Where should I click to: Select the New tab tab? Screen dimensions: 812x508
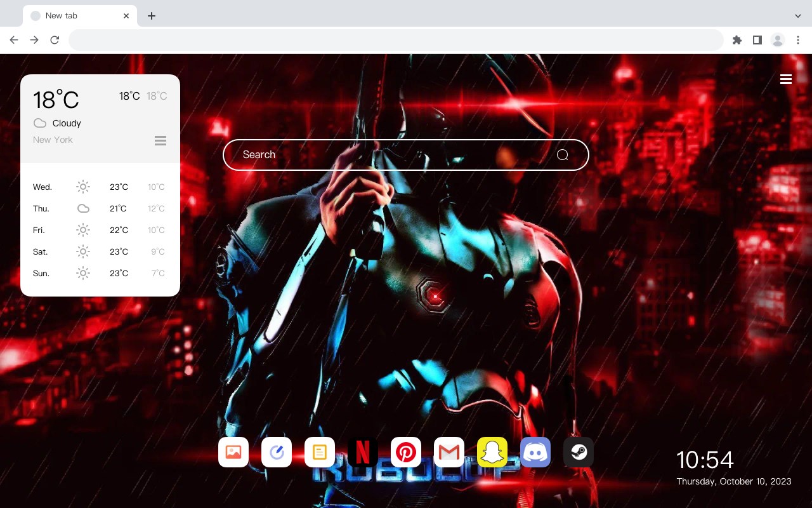pos(80,16)
